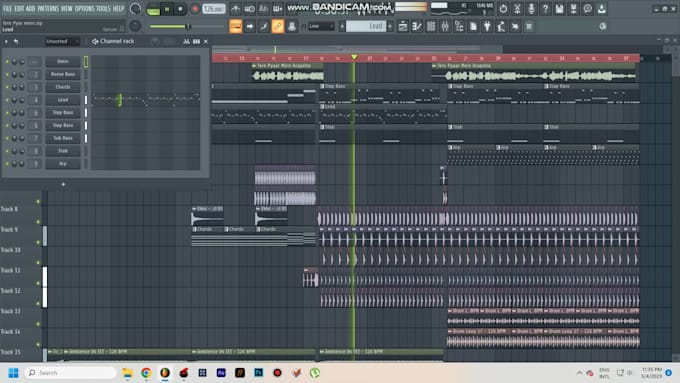Open the mixer faders icon
This screenshot has width=680, height=383.
(445, 26)
